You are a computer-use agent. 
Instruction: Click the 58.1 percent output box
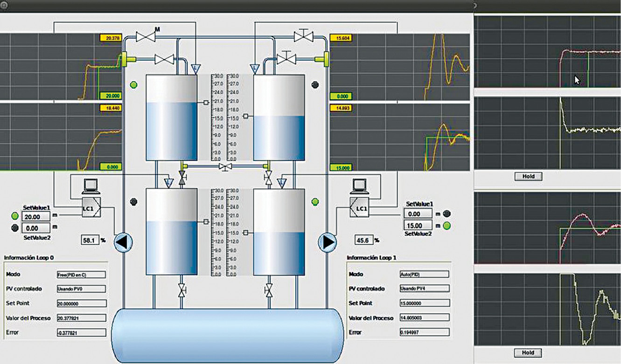(x=89, y=240)
